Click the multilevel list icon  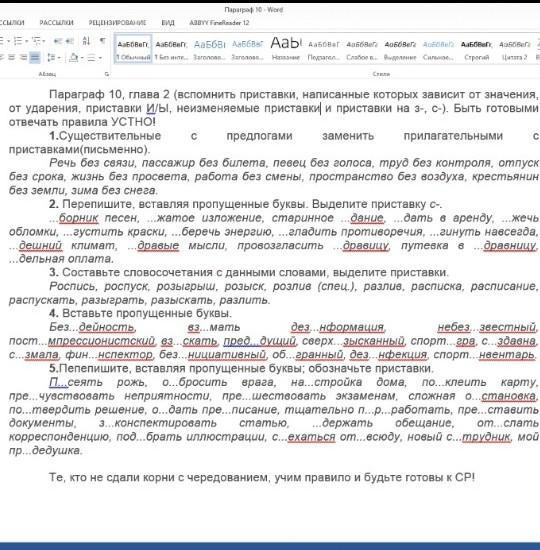click(36, 41)
